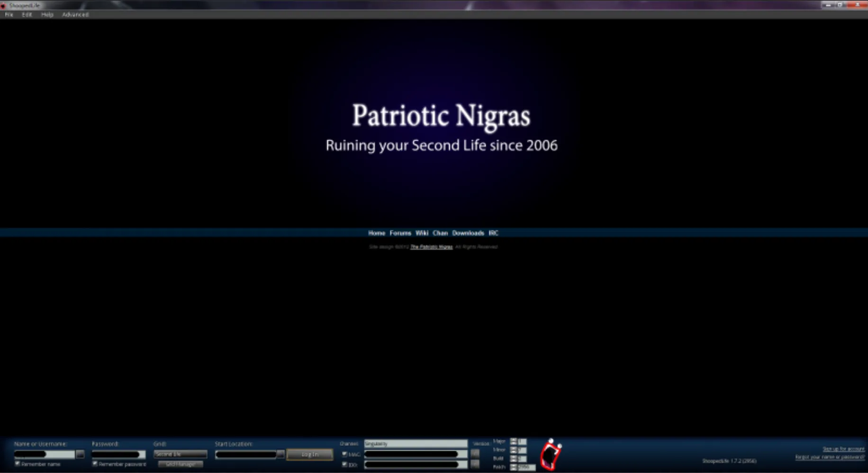Visit the Downloads link
The height and width of the screenshot is (473, 868).
coord(468,233)
